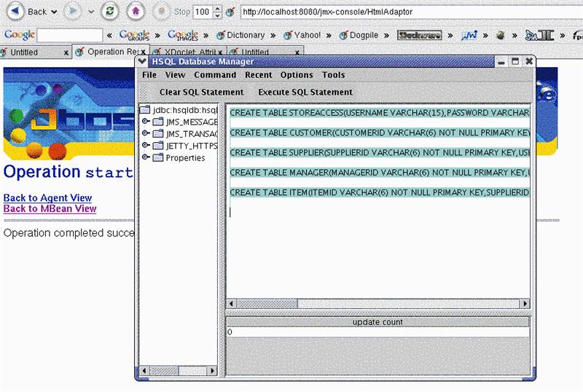Follow the Back to Agent View link
This screenshot has height=392, width=583.
pyautogui.click(x=47, y=198)
